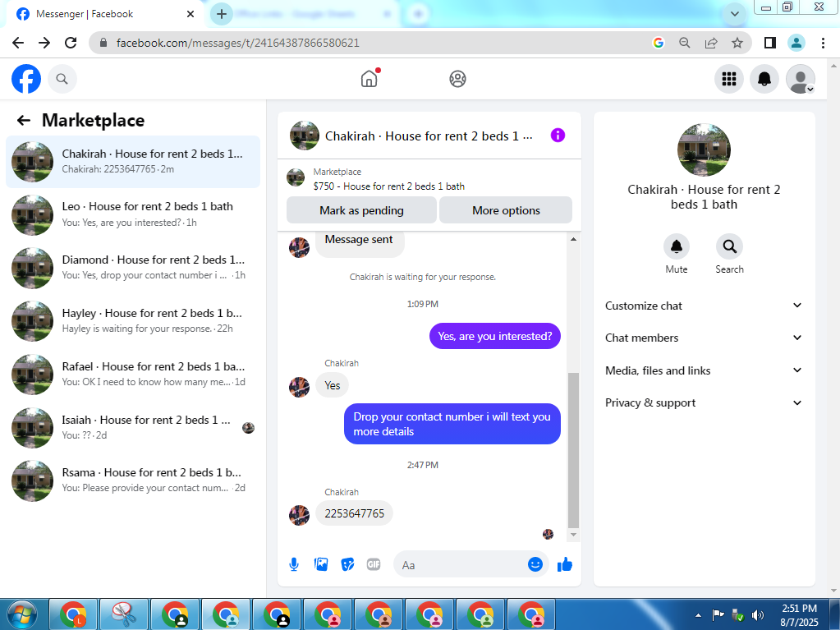
Task: Record a voice clip with the microphone
Action: 294,564
